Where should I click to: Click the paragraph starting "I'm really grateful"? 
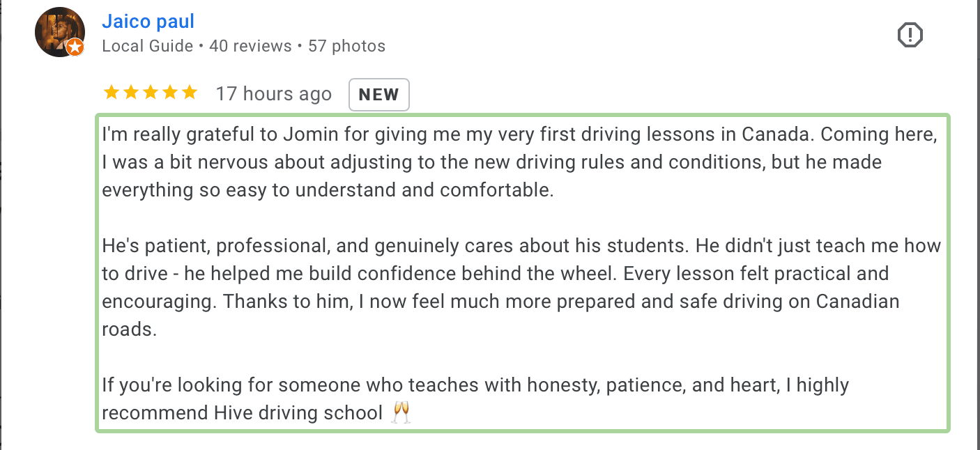[488, 162]
